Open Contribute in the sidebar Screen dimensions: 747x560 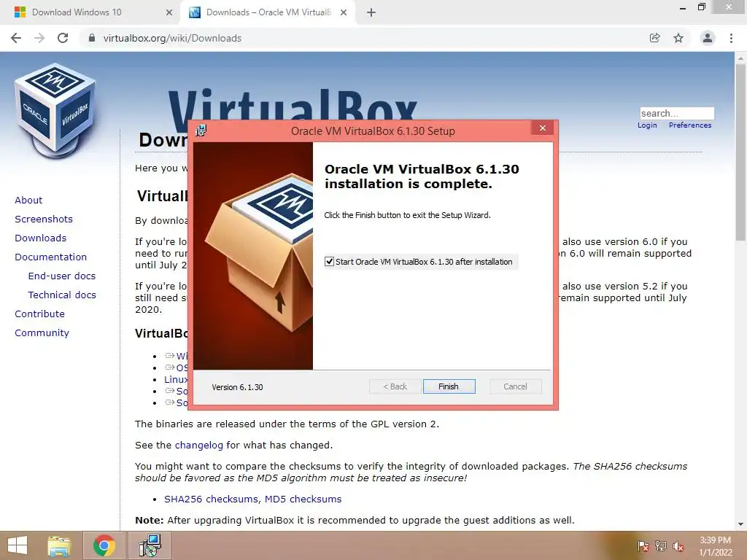coord(39,314)
